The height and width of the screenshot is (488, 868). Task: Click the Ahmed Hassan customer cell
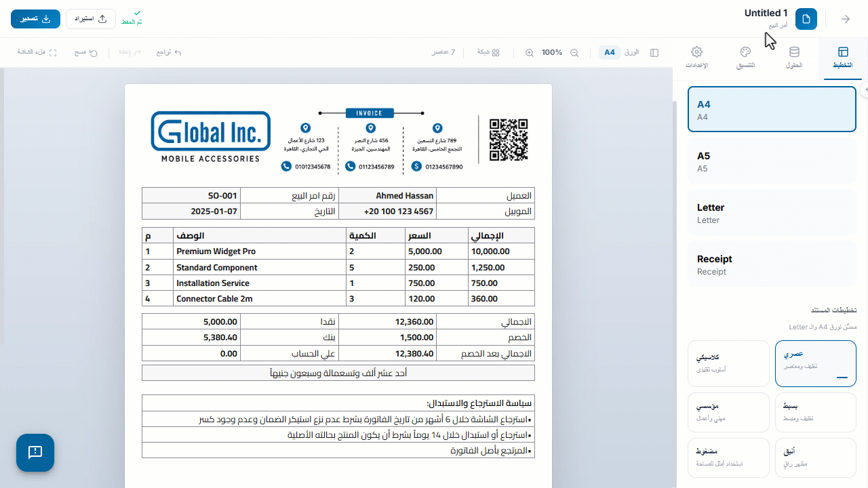click(x=387, y=196)
